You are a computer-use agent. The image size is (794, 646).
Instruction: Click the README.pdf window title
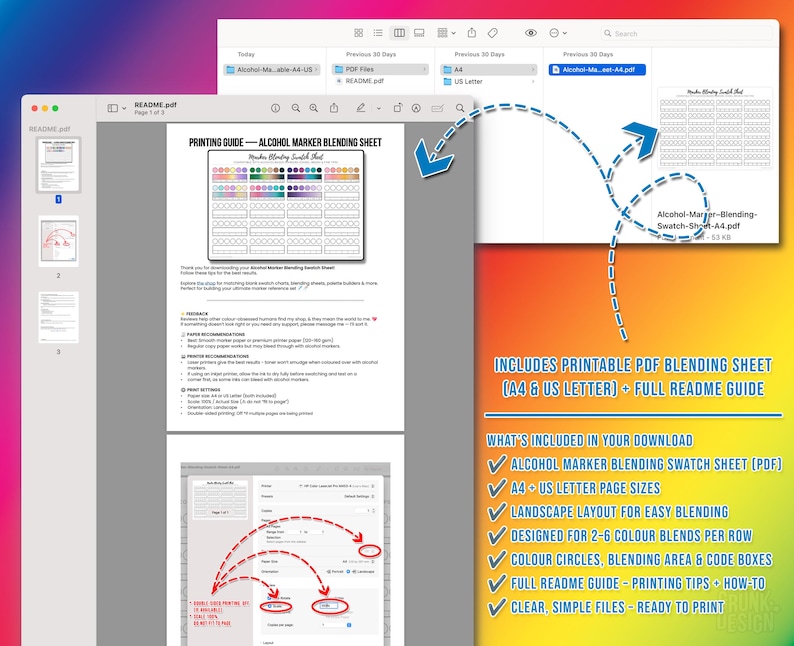click(x=155, y=105)
